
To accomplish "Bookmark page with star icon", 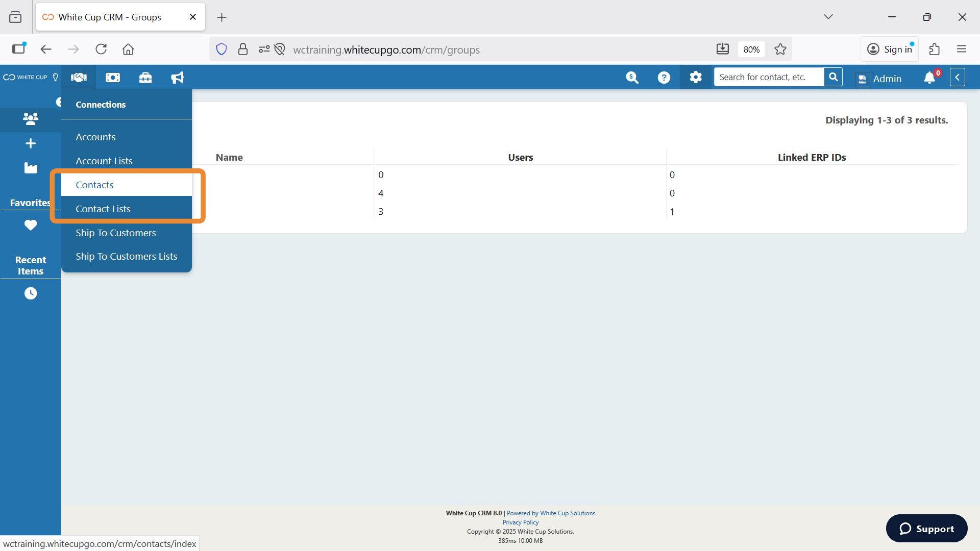I will click(780, 49).
